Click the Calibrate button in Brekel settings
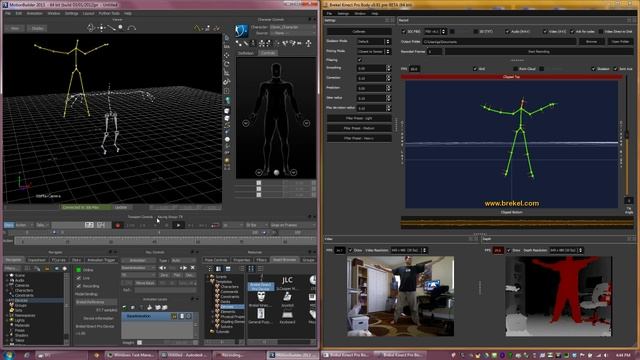The height and width of the screenshot is (360, 640). pos(359,31)
